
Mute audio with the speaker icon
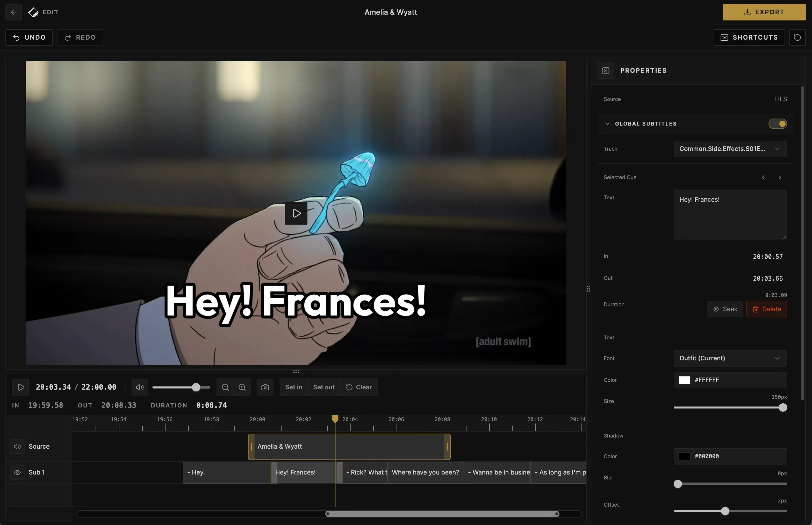pos(140,387)
